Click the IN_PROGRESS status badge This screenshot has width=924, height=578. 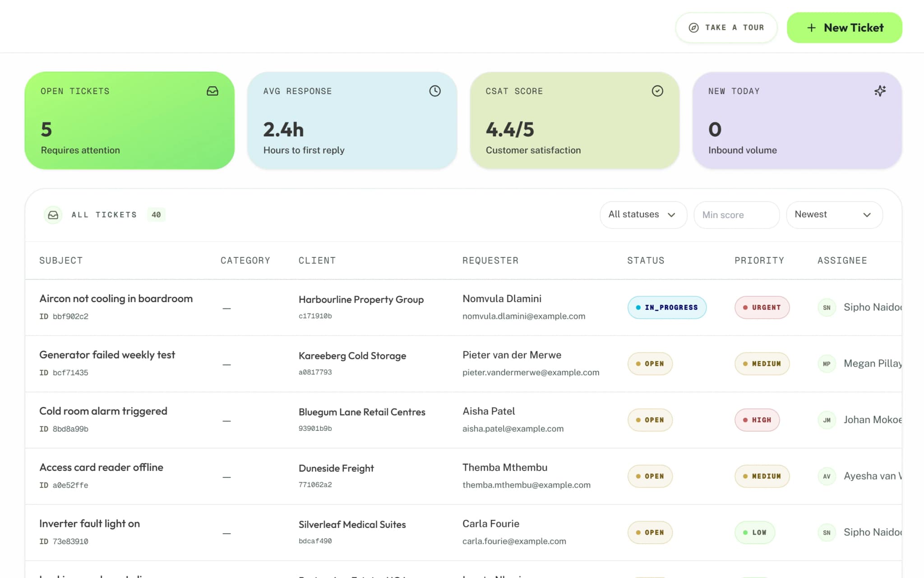667,308
